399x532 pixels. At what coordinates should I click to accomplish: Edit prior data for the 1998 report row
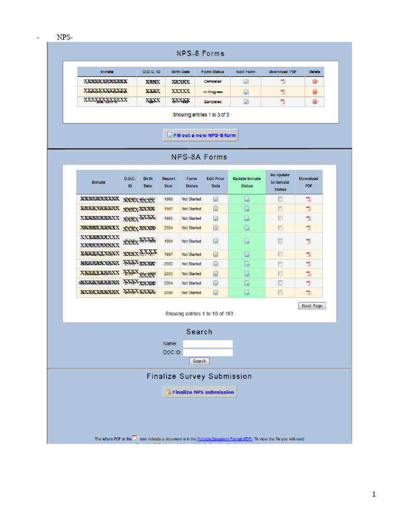pos(216,199)
